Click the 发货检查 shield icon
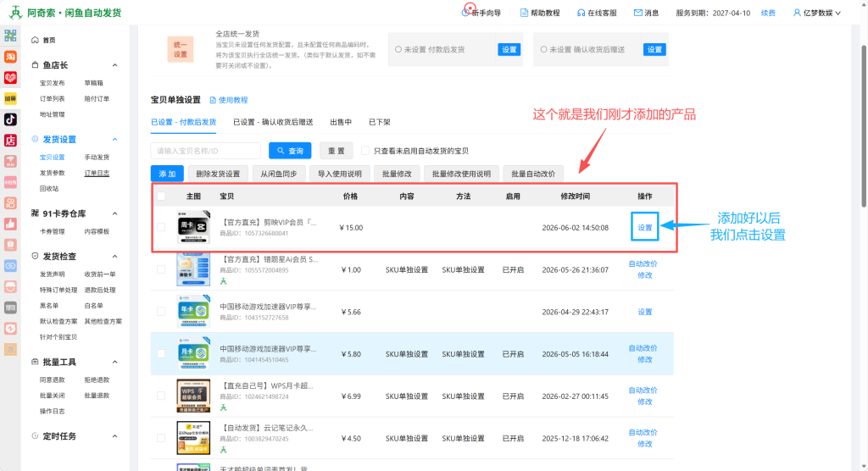This screenshot has height=471, width=868. pyautogui.click(x=35, y=257)
